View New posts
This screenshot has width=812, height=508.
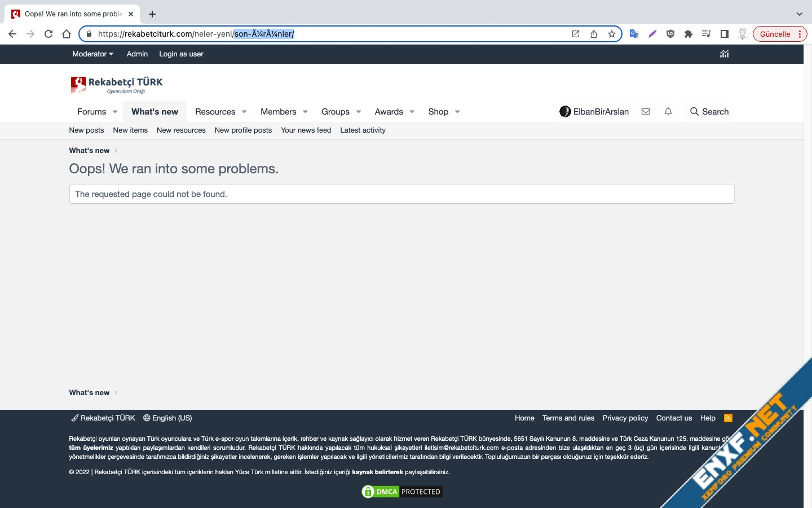(86, 130)
